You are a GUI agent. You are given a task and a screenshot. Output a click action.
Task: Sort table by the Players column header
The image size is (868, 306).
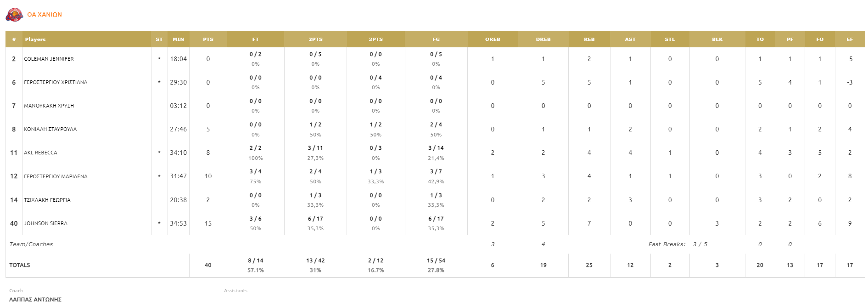(35, 40)
